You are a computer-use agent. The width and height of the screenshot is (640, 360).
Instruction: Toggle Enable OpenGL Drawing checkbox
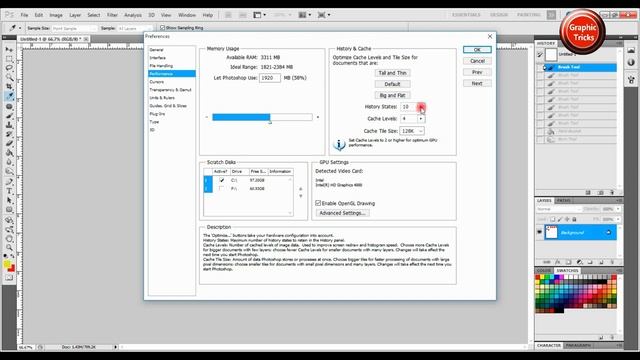[318, 203]
